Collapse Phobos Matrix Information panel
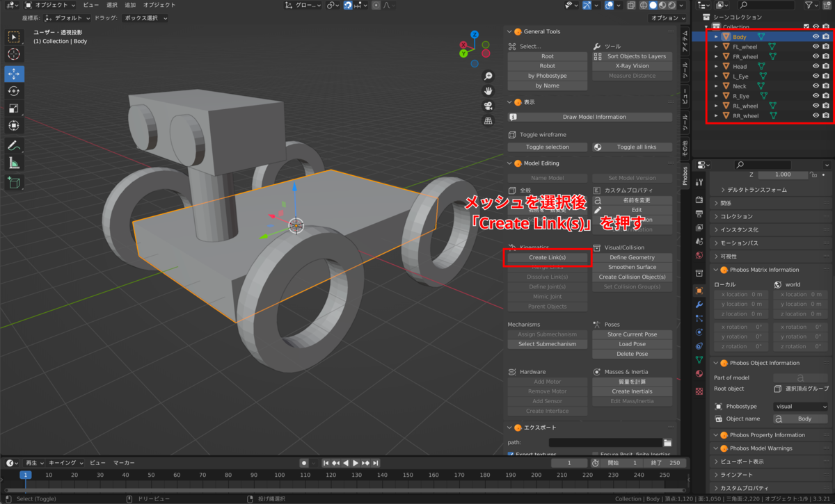 coord(716,270)
